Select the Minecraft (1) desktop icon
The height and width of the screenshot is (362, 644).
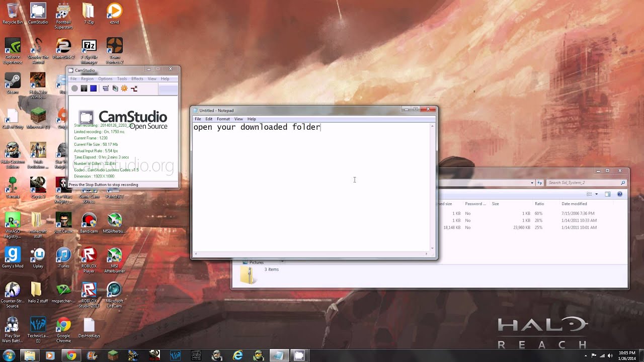38,118
